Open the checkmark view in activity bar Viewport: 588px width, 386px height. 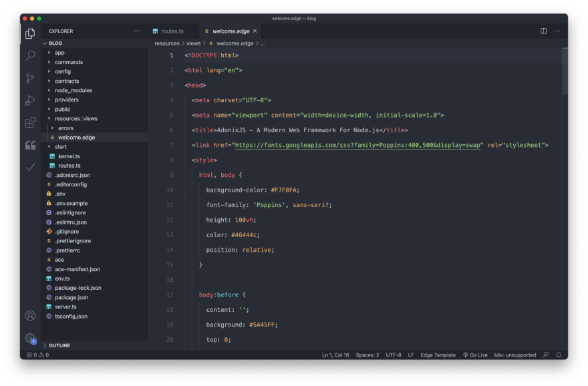pyautogui.click(x=30, y=167)
